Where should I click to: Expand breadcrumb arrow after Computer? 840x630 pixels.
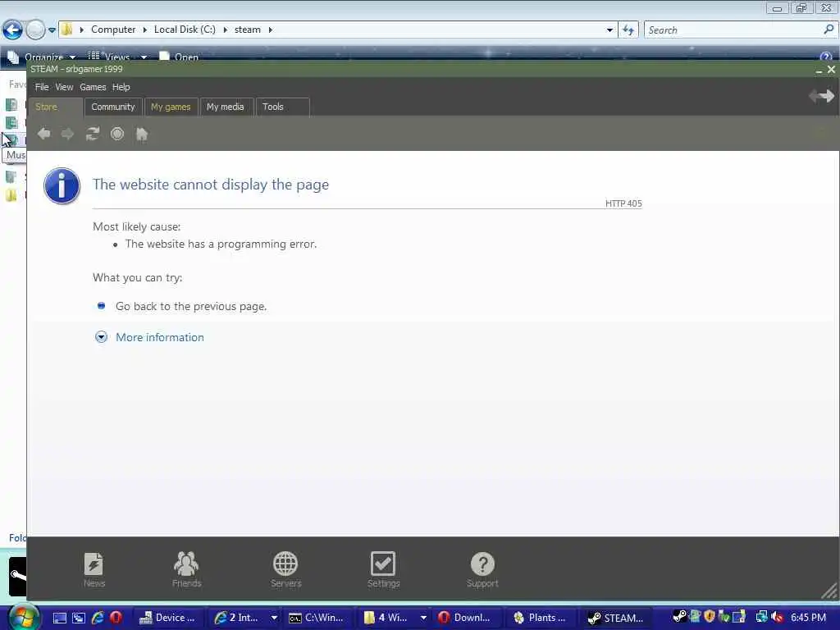point(144,30)
